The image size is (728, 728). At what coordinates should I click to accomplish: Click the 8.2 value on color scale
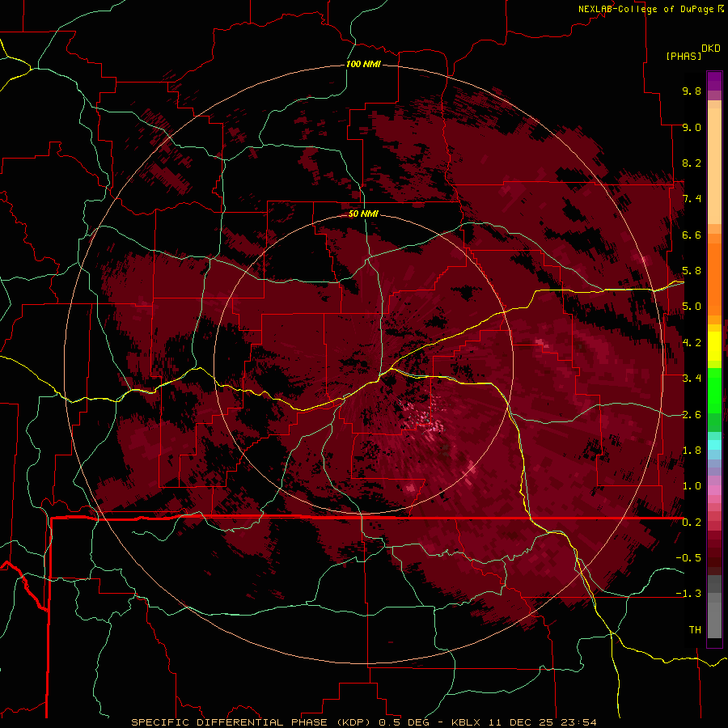(692, 163)
